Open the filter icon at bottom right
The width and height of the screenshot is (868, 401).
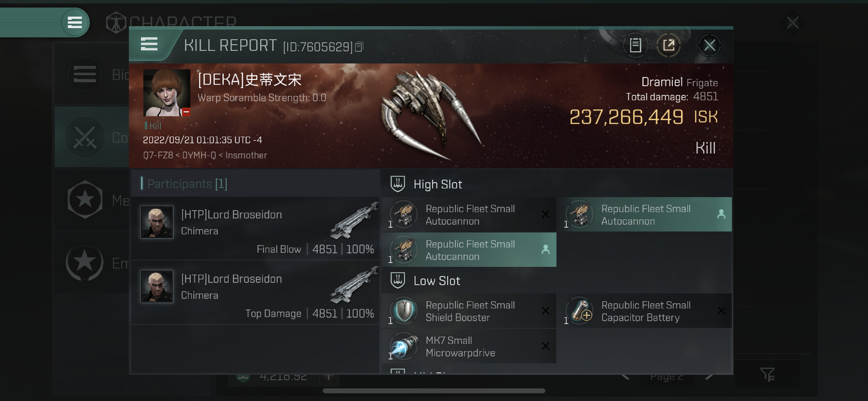coord(767,374)
